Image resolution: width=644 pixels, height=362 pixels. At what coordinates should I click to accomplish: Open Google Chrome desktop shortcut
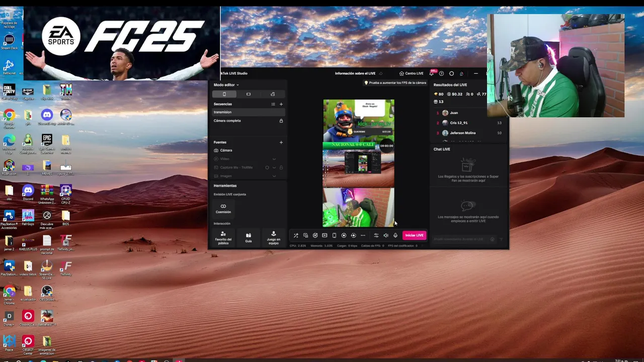pos(9,119)
